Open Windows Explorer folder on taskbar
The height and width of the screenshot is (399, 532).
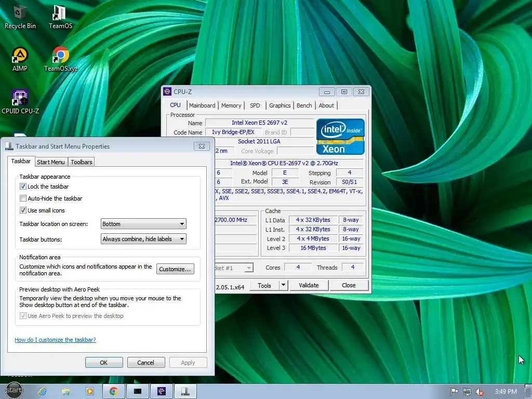point(66,392)
